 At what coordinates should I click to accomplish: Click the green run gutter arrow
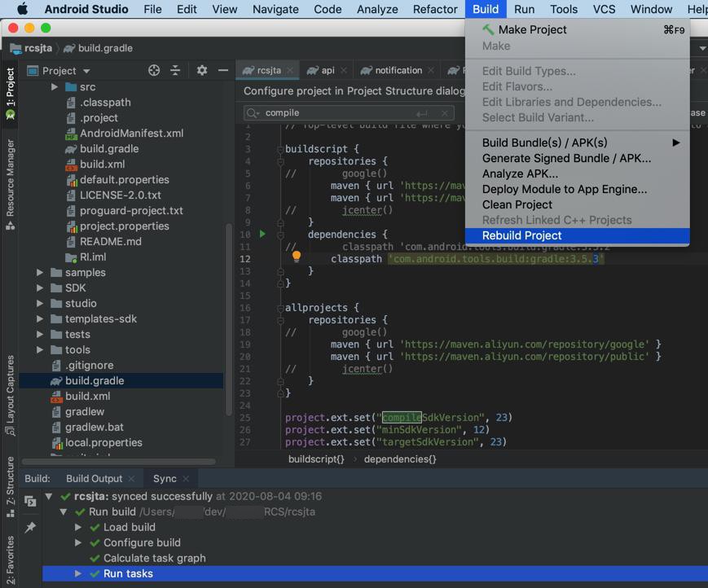[262, 234]
